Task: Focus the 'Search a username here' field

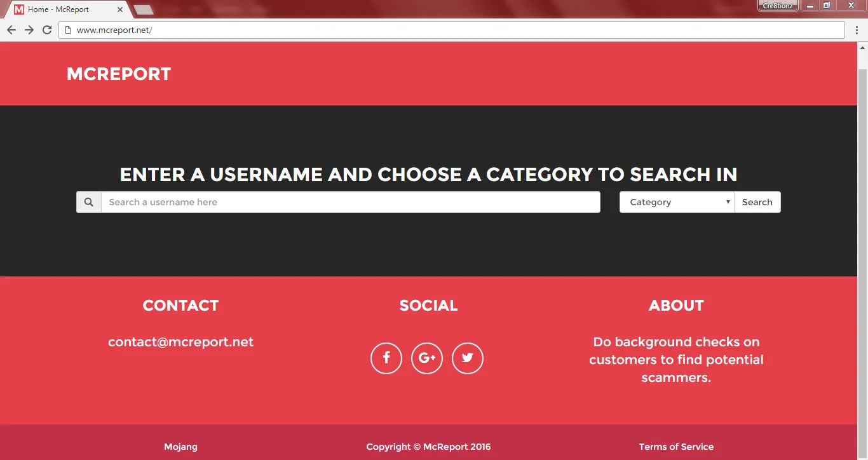Action: click(351, 202)
